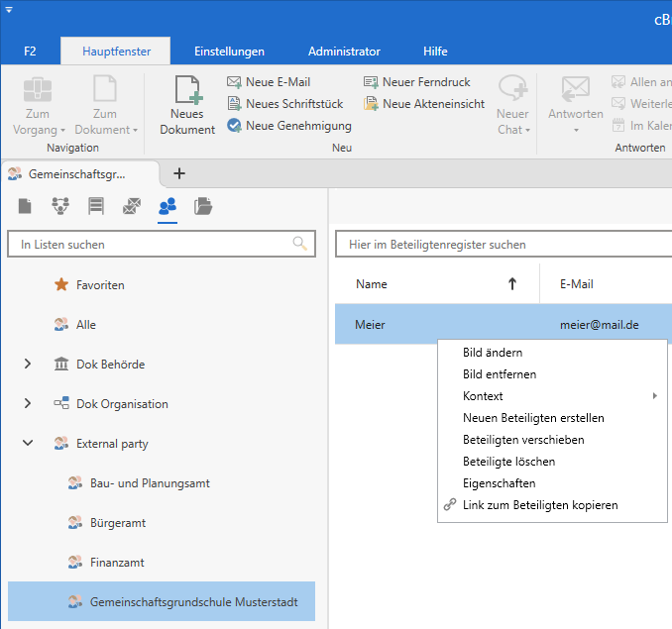Choose Beteiligte löschen
The width and height of the screenshot is (672, 629).
coord(552,462)
